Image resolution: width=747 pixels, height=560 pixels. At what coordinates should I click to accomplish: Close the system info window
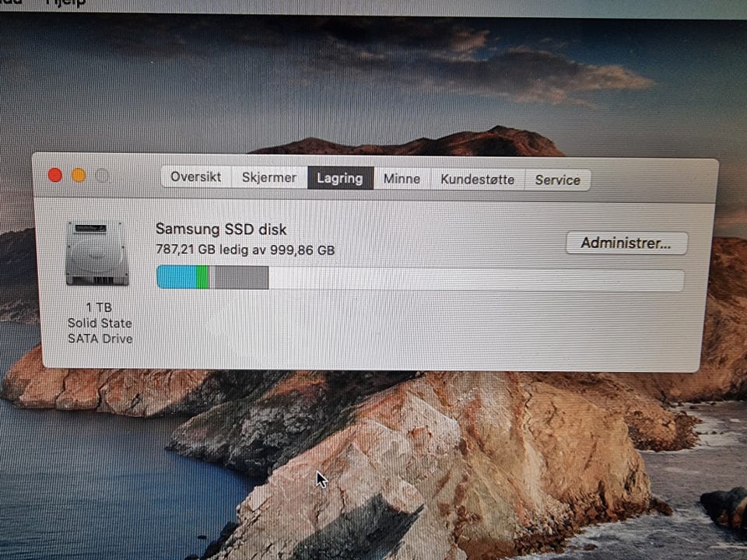pos(55,175)
